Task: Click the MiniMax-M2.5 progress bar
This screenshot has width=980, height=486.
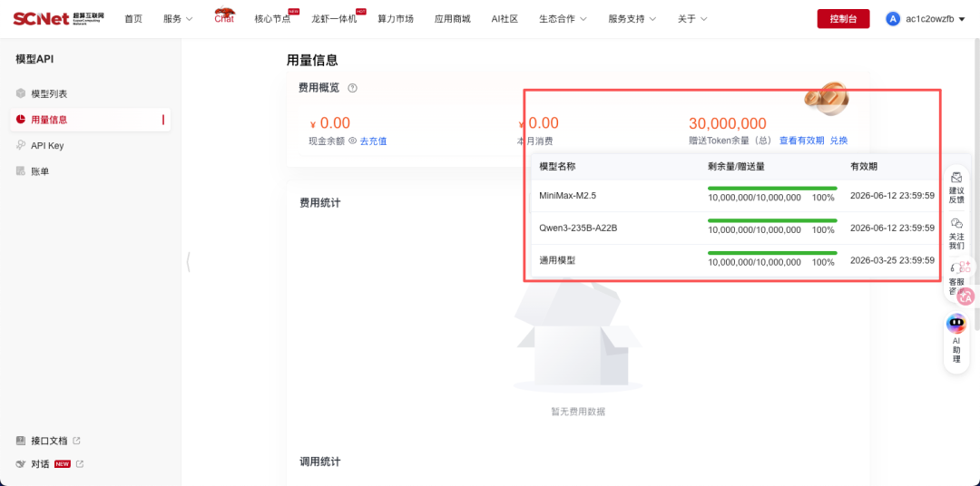Action: pos(772,188)
